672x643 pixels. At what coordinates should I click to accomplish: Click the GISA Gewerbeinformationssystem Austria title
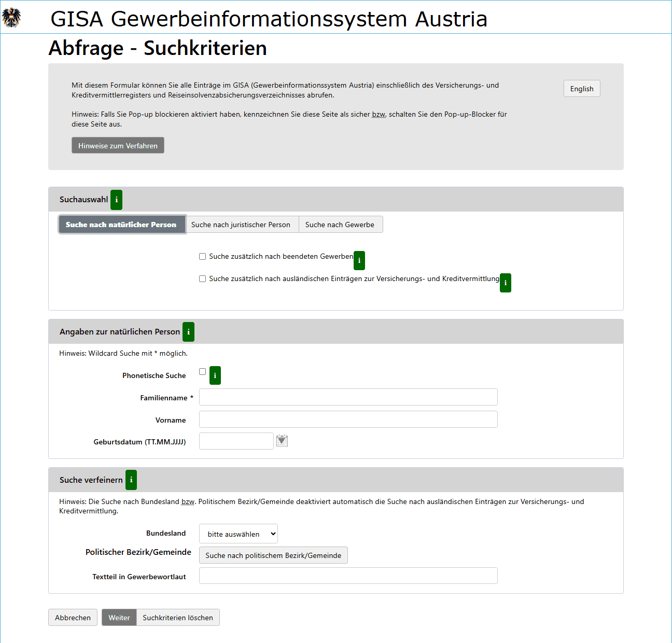point(269,19)
